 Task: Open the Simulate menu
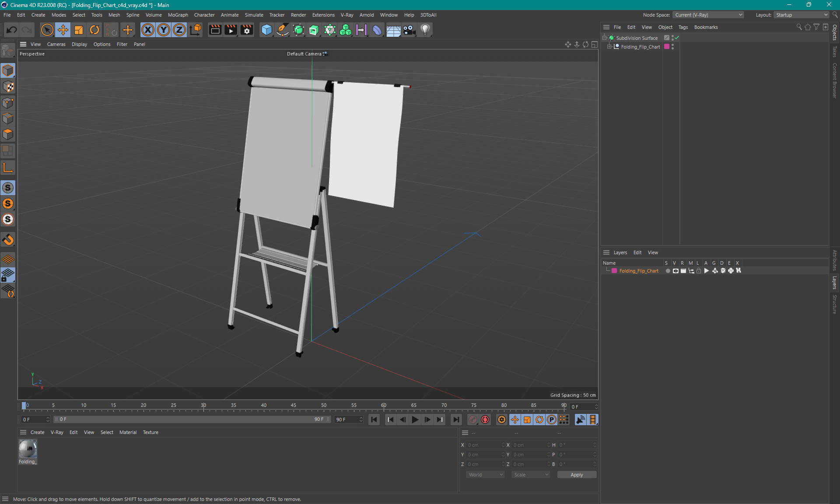click(254, 15)
